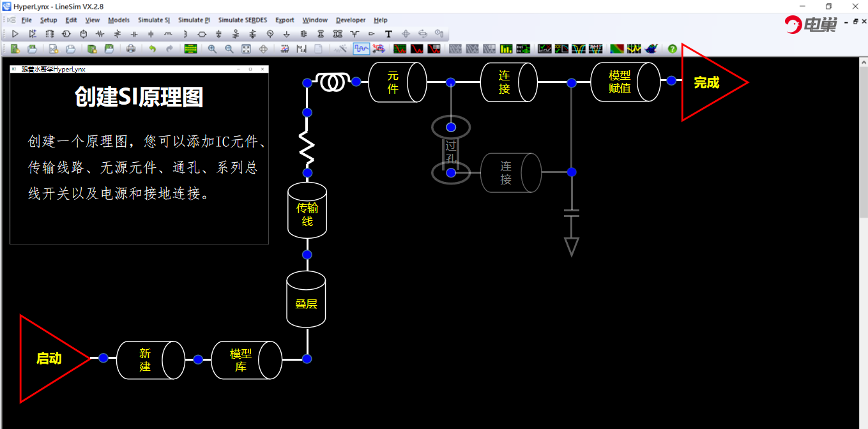The width and height of the screenshot is (868, 429).
Task: Select the 新建 step block
Action: point(151,360)
